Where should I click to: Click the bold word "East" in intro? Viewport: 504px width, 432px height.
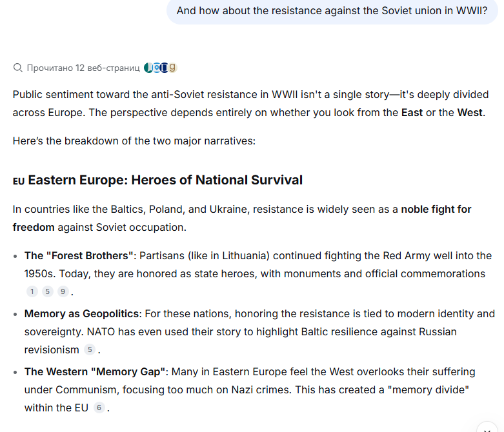pos(412,112)
